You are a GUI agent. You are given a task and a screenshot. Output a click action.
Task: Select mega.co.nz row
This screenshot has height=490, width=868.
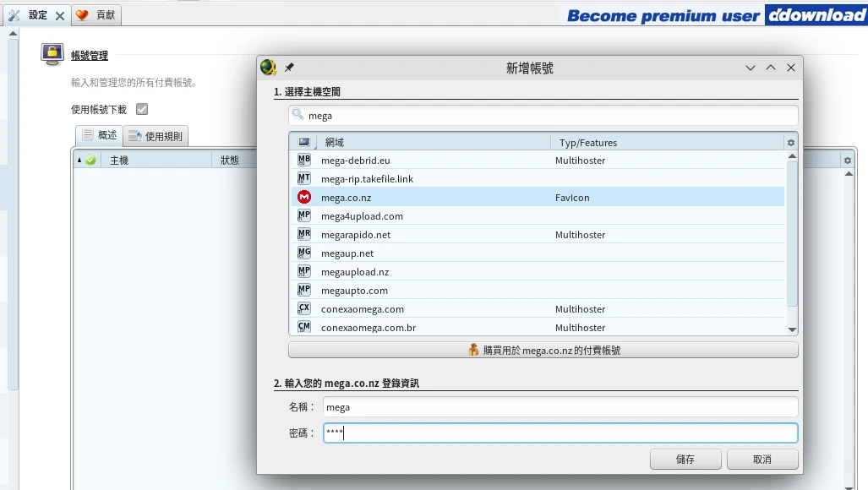[538, 197]
